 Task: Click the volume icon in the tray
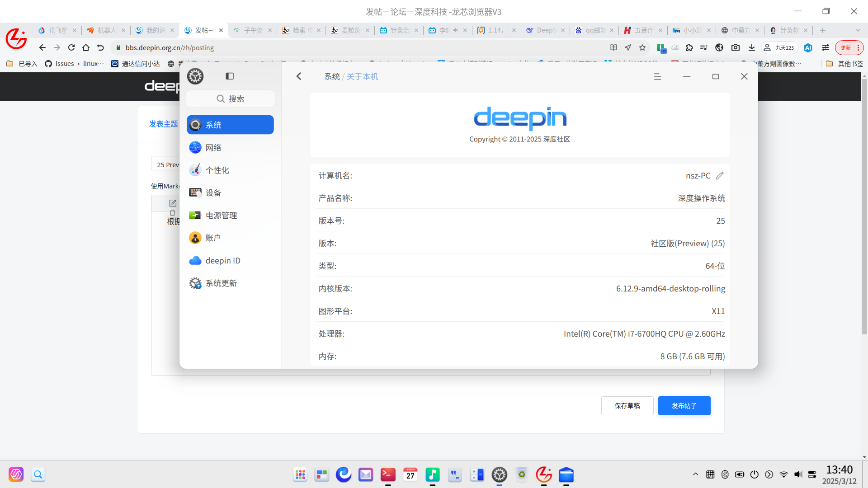click(x=798, y=474)
